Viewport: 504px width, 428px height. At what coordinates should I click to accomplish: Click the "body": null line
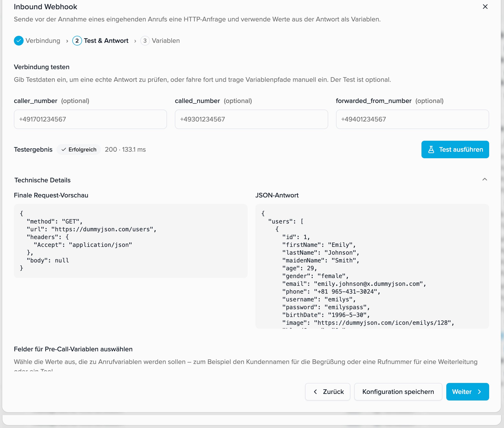[48, 261]
